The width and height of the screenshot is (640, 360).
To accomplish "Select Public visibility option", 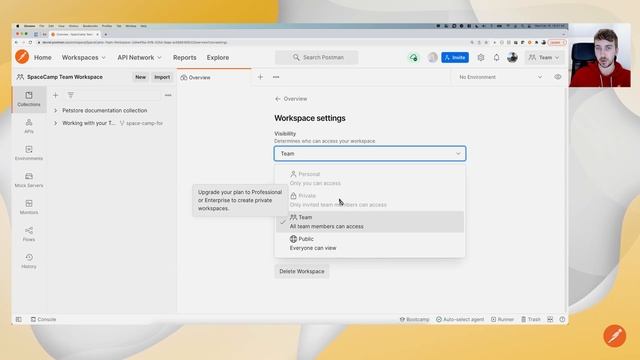I will (x=370, y=243).
